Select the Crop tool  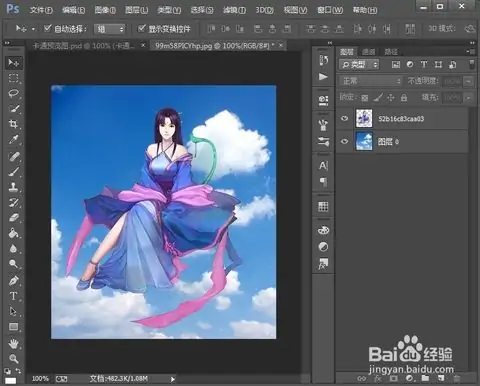(x=14, y=124)
